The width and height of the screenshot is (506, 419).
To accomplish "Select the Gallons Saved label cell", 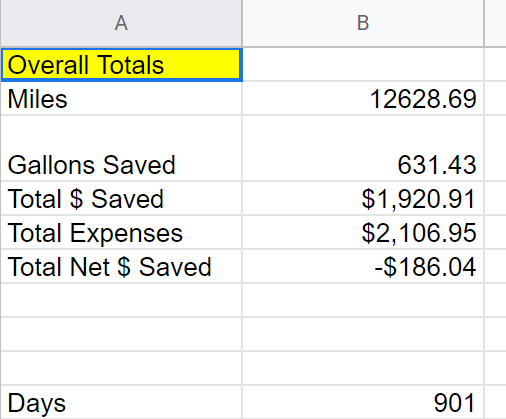I will (121, 148).
